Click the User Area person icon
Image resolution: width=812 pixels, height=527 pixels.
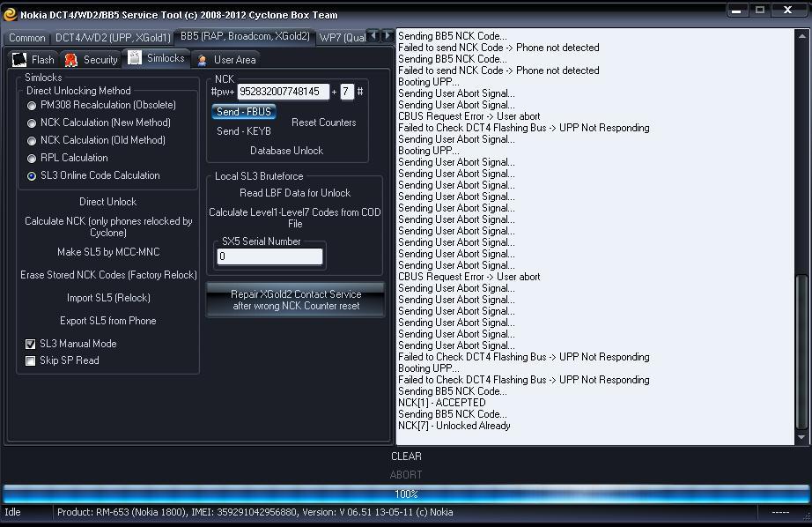(x=202, y=60)
